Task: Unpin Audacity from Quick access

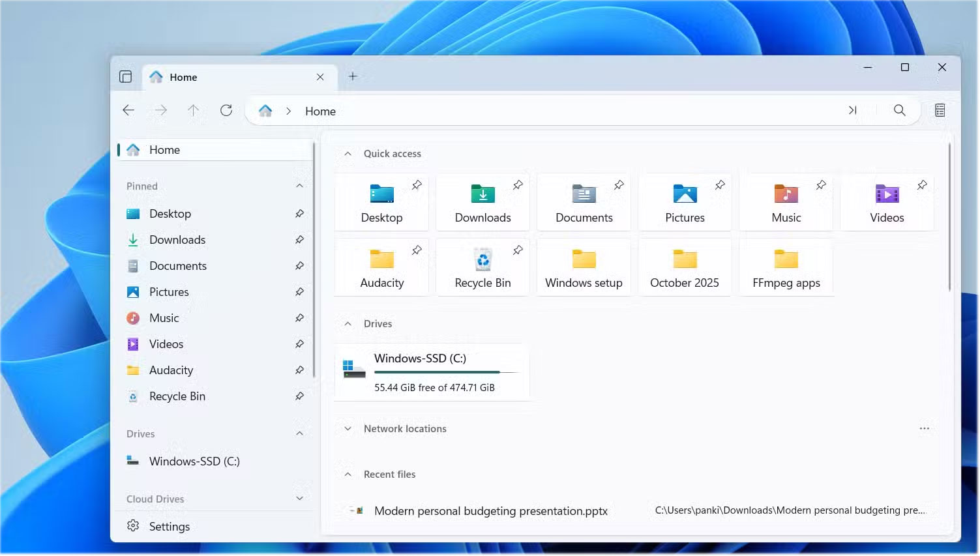Action: [417, 250]
